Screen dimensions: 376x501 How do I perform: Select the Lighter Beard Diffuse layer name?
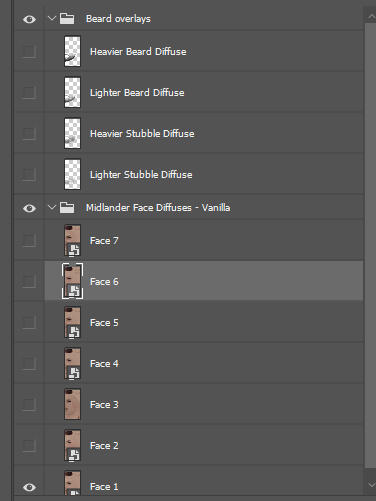coord(137,93)
